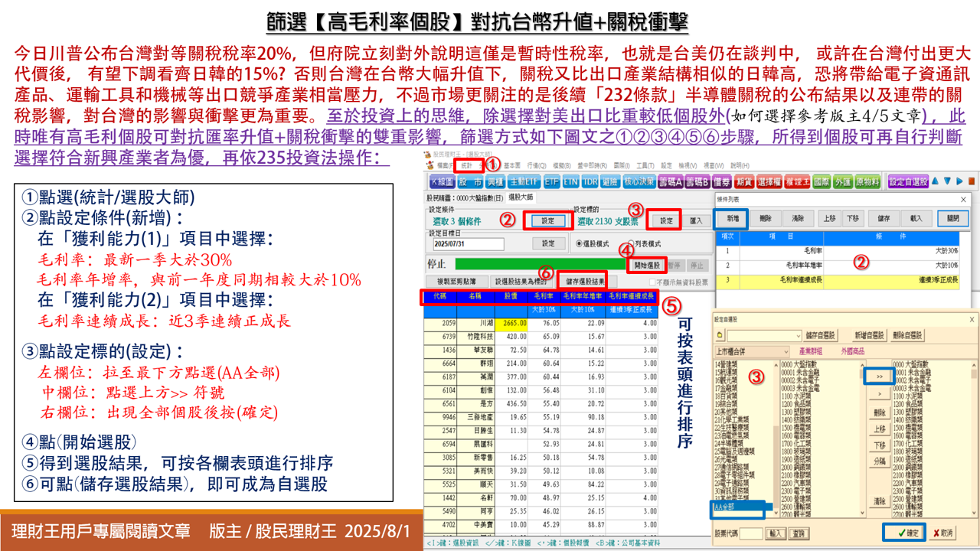Switch to the 選股大師 tab

[521, 198]
